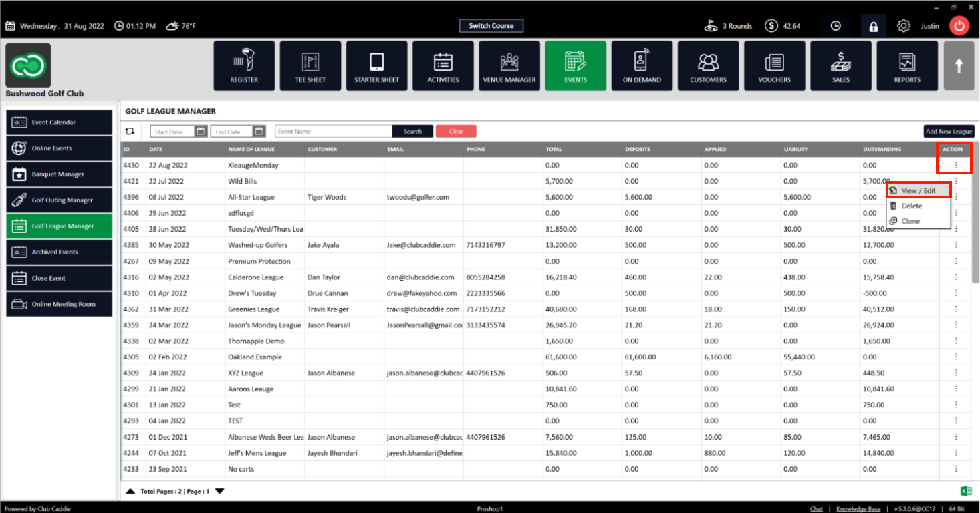
Task: Open the Venue Manager module
Action: (x=509, y=65)
